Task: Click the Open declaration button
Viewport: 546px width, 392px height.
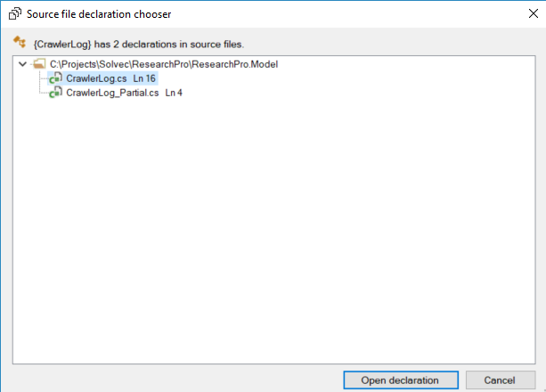Action: [401, 380]
